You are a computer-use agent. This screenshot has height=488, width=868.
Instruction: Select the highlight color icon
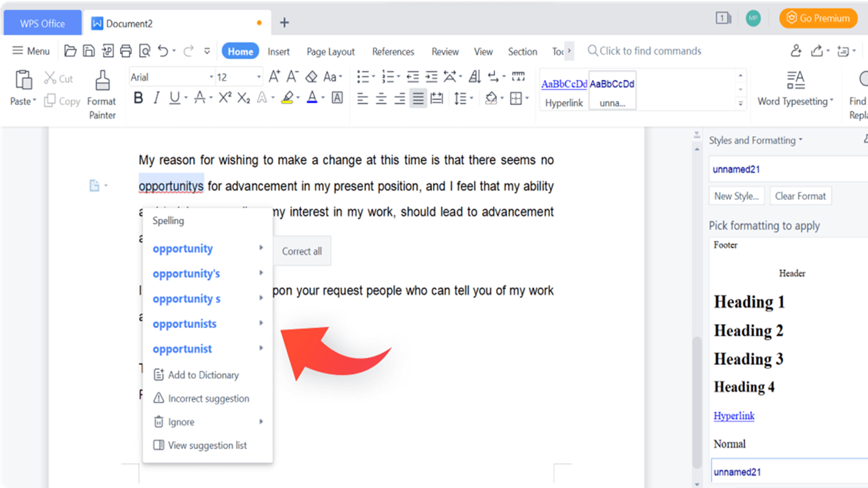tap(288, 98)
